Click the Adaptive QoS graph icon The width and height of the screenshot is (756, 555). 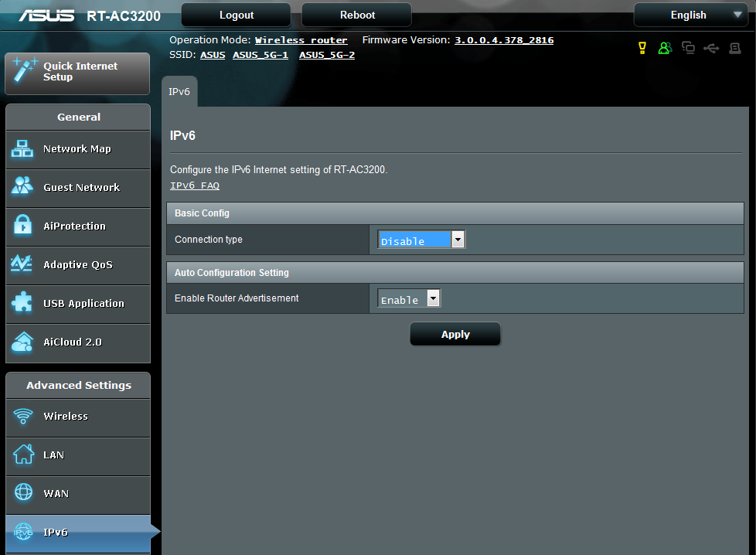click(x=22, y=264)
